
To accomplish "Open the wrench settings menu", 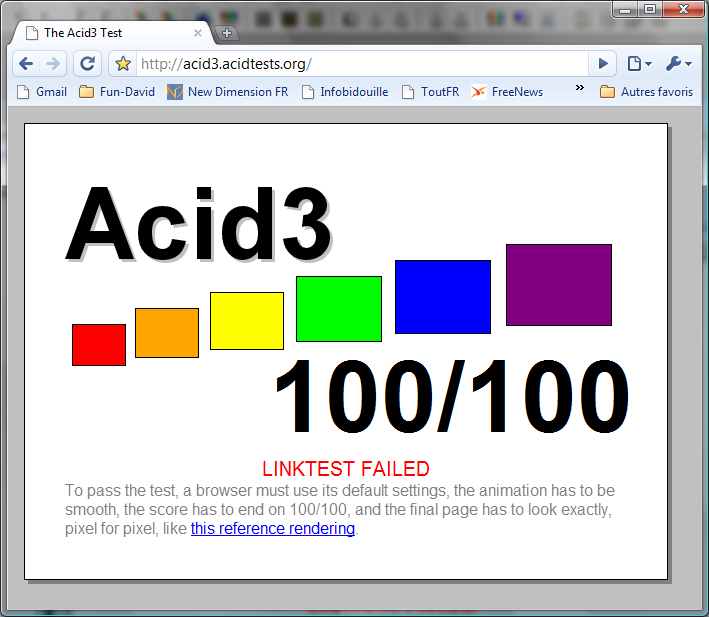I will coord(678,64).
